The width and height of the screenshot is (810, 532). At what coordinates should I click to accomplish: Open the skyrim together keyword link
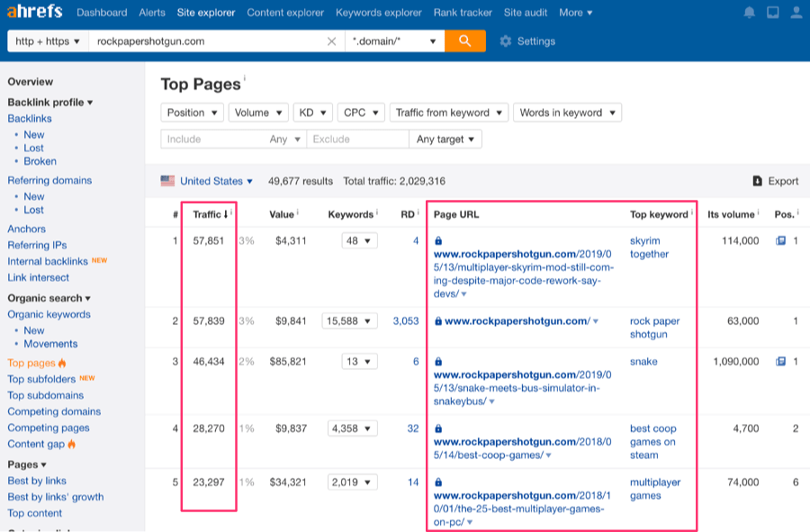(649, 248)
